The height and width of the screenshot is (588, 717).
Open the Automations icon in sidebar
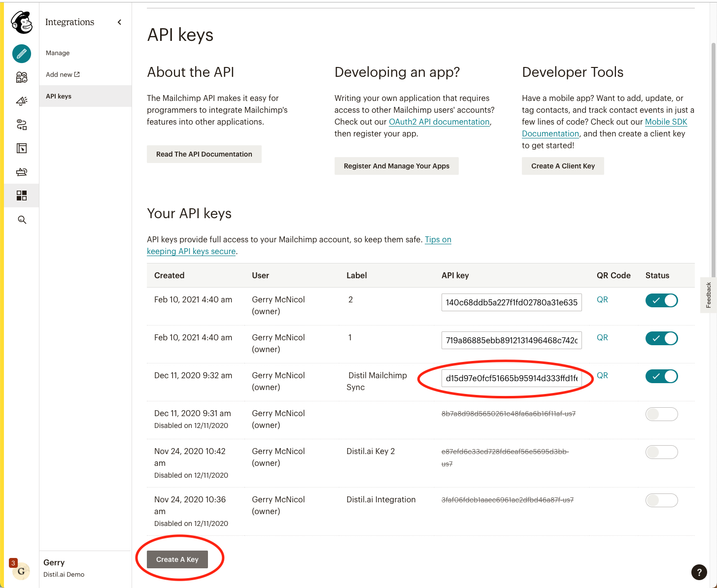[x=22, y=125]
